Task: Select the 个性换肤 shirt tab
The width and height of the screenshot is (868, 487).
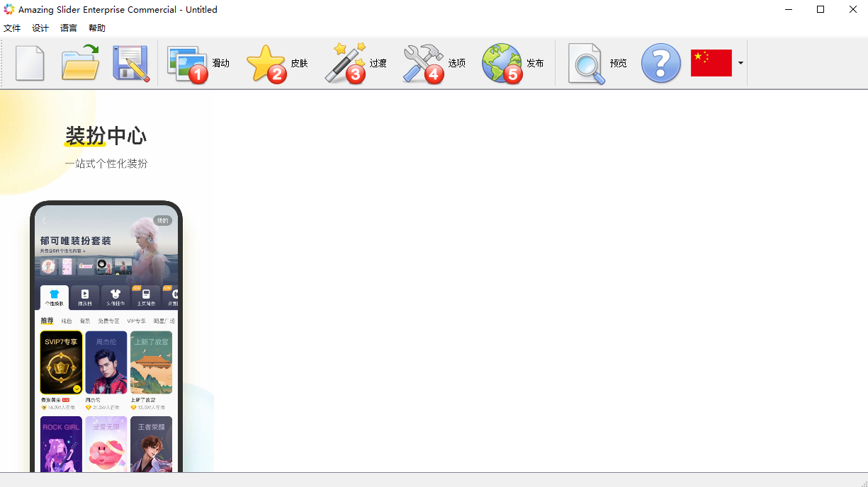Action: click(55, 297)
